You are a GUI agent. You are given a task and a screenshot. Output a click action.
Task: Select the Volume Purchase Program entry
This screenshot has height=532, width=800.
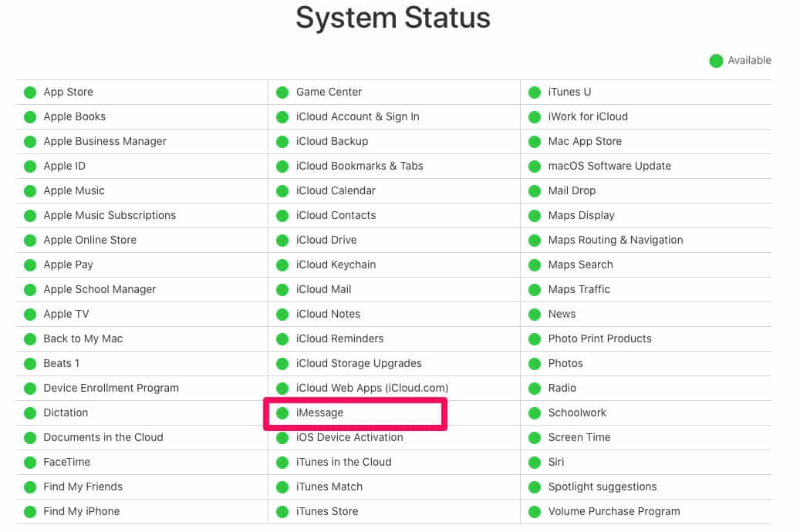pos(613,512)
